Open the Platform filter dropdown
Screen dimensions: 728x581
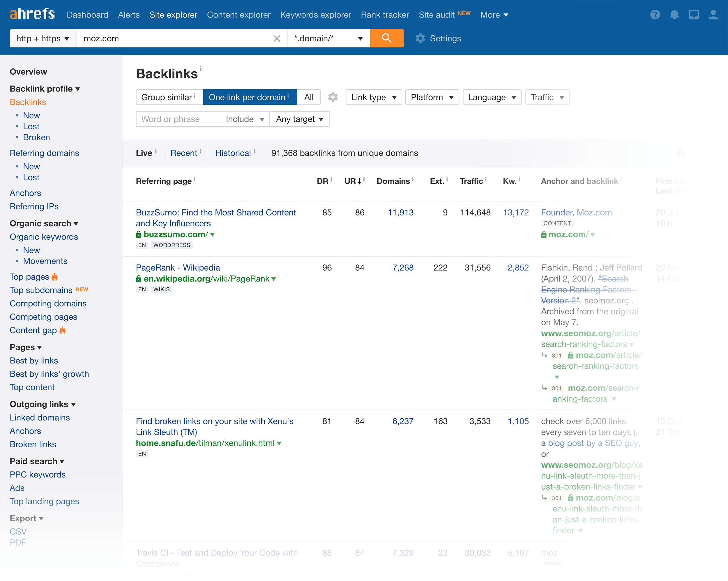pyautogui.click(x=432, y=97)
